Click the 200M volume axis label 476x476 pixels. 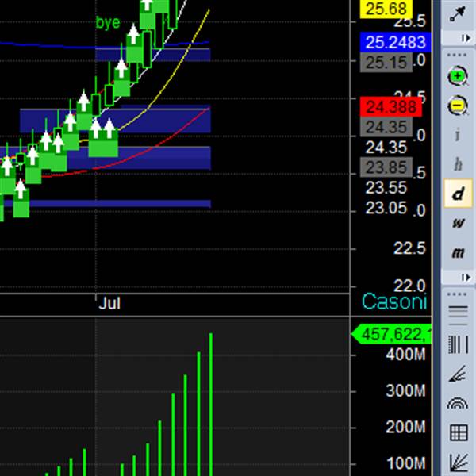pyautogui.click(x=405, y=428)
